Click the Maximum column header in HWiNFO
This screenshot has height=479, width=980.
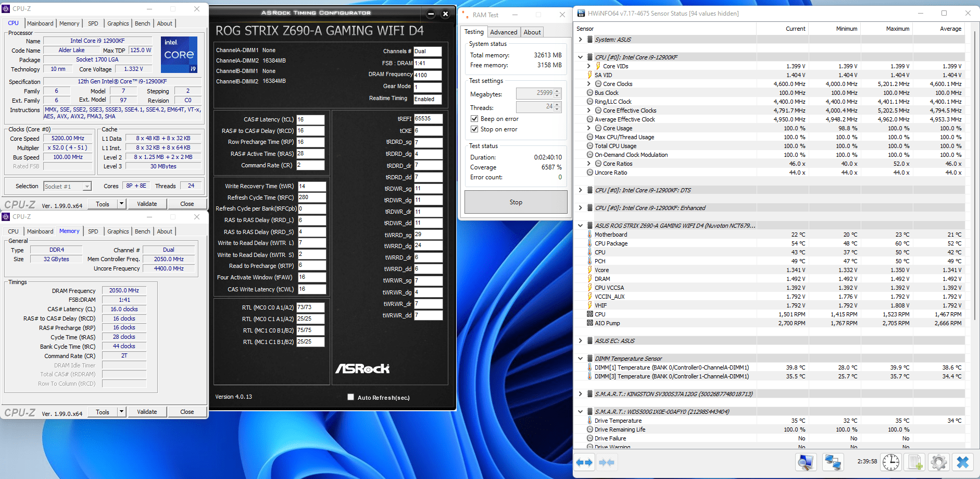[886, 29]
